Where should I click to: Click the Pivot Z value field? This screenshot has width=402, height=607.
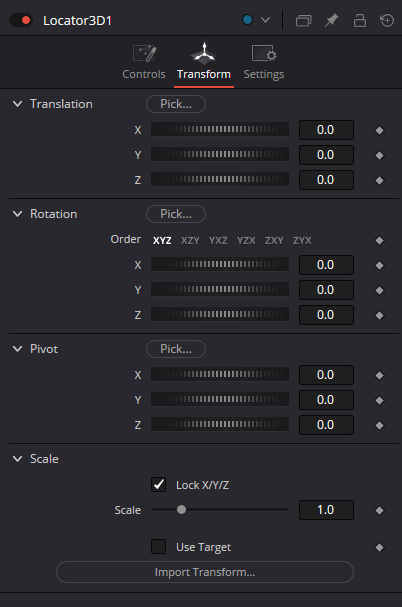click(x=326, y=425)
